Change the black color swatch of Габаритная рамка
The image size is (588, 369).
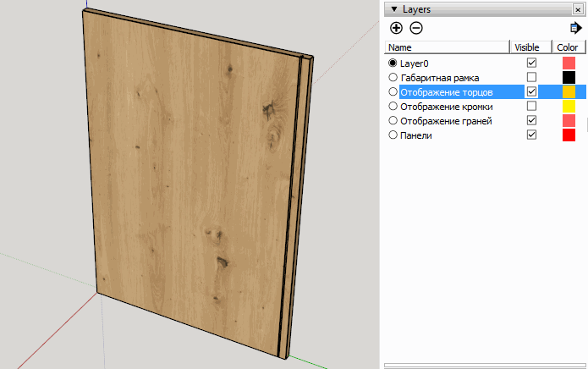pyautogui.click(x=569, y=77)
